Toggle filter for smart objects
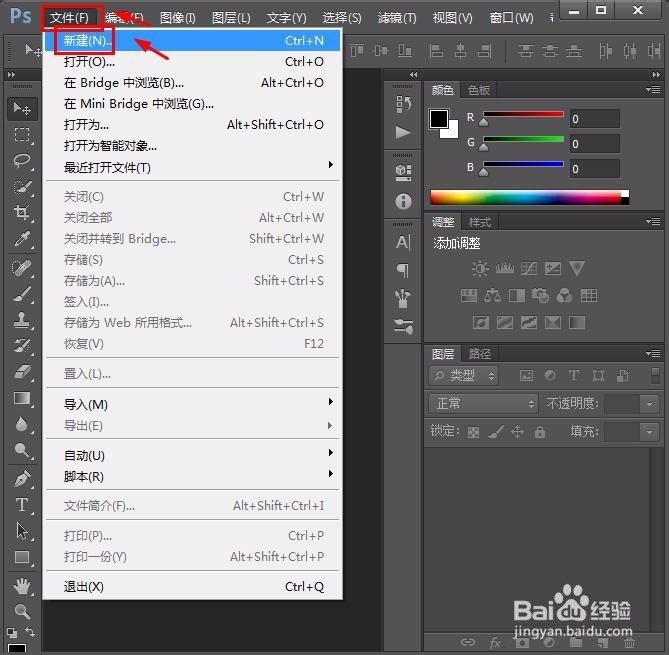The width and height of the screenshot is (669, 655). 622,376
